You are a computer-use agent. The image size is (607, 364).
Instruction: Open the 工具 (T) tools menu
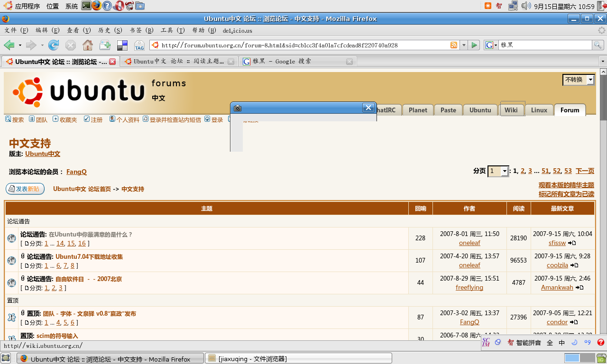[173, 30]
